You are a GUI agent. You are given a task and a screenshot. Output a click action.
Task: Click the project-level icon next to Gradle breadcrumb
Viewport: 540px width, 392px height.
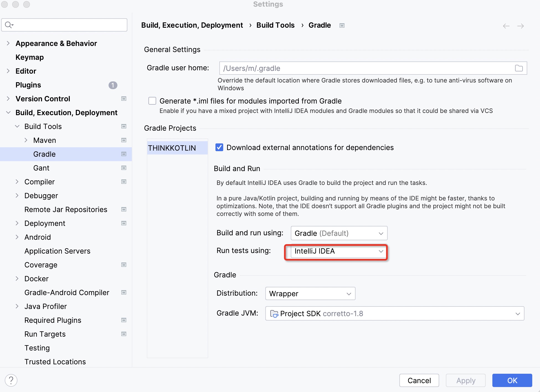(342, 25)
